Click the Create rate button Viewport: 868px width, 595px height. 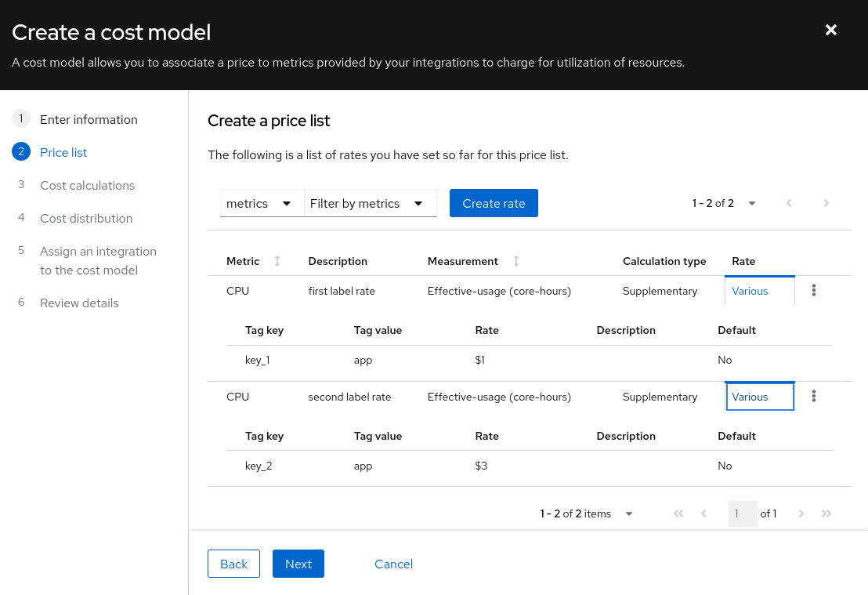(494, 203)
